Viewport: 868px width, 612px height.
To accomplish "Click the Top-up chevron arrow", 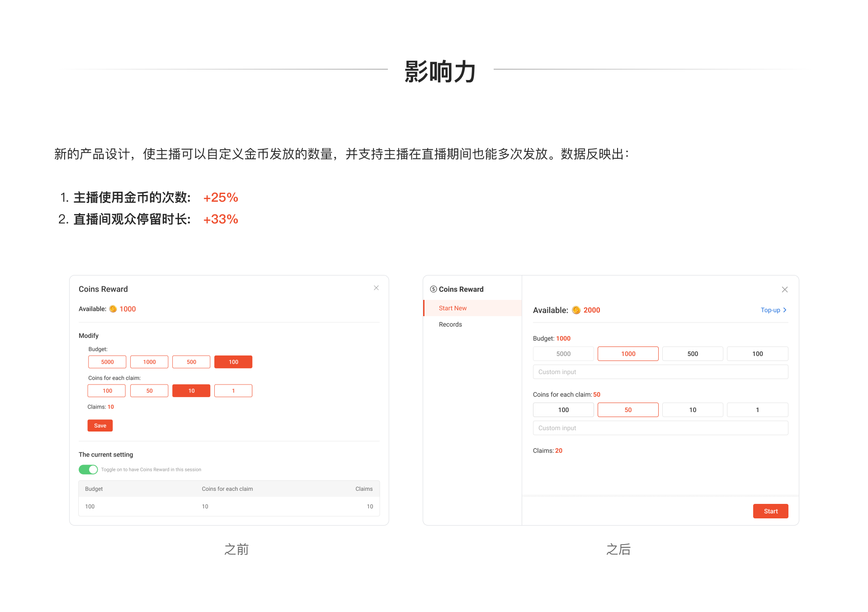I will (785, 310).
